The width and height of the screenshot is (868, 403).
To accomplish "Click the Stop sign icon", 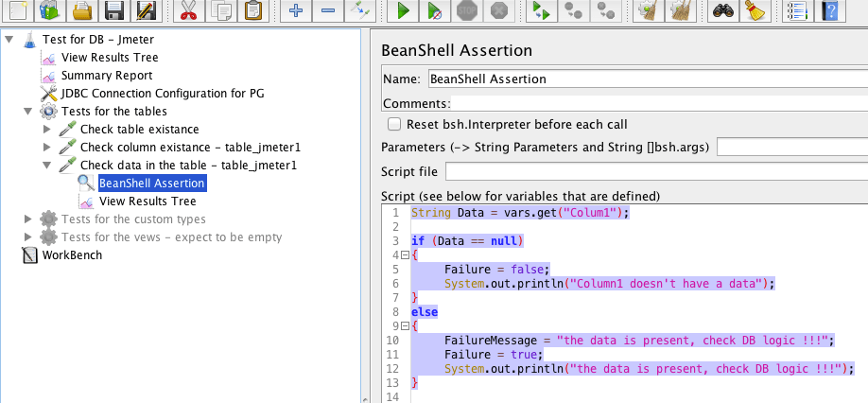I will pyautogui.click(x=467, y=10).
